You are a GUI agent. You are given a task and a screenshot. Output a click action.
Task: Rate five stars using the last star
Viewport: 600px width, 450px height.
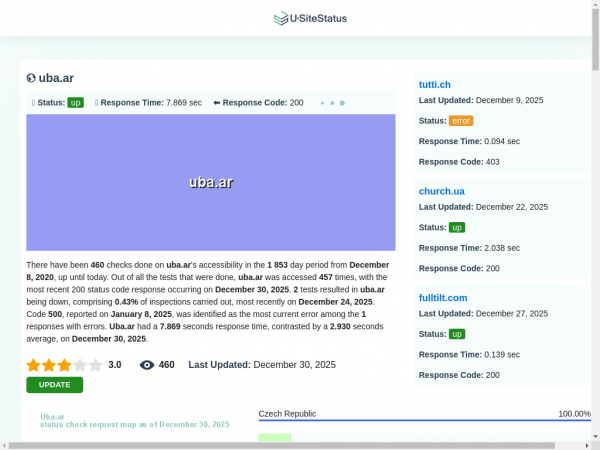(96, 365)
